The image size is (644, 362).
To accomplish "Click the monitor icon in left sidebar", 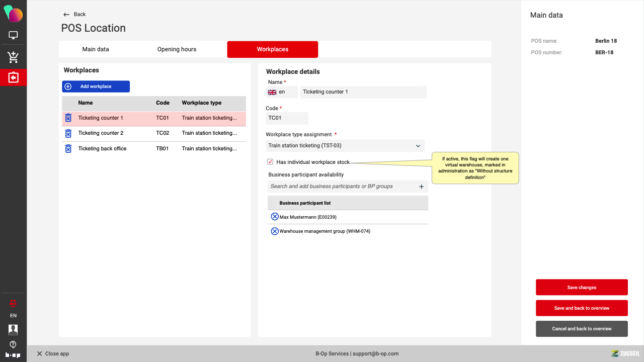I will click(x=13, y=35).
